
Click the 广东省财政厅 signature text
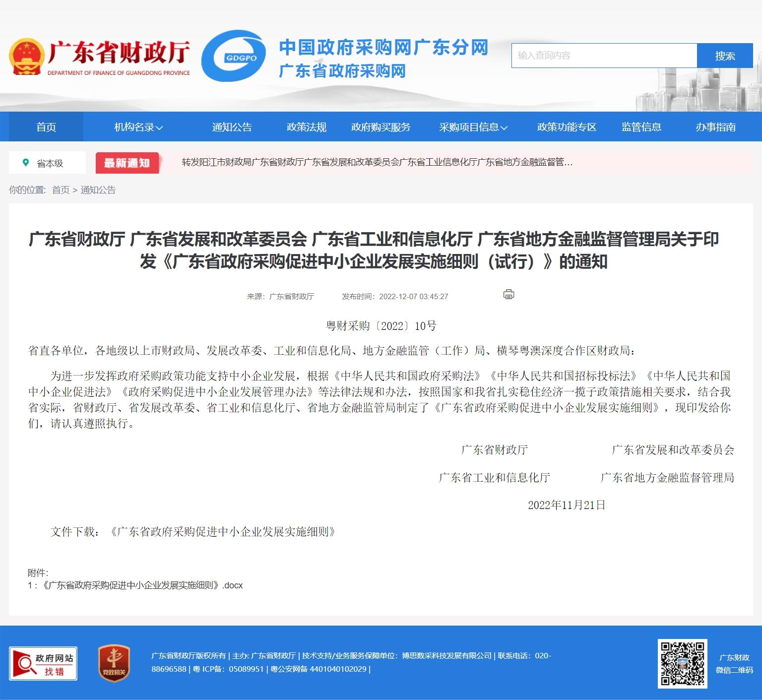click(495, 450)
